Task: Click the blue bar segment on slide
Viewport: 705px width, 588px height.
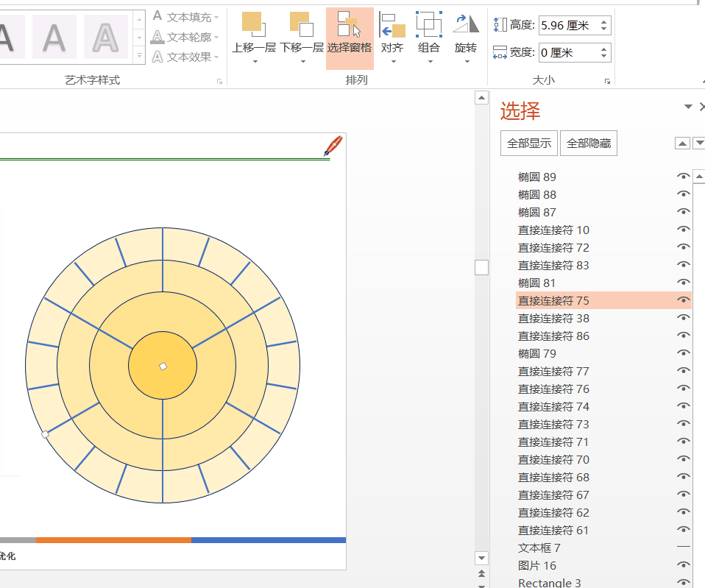Action: 269,540
